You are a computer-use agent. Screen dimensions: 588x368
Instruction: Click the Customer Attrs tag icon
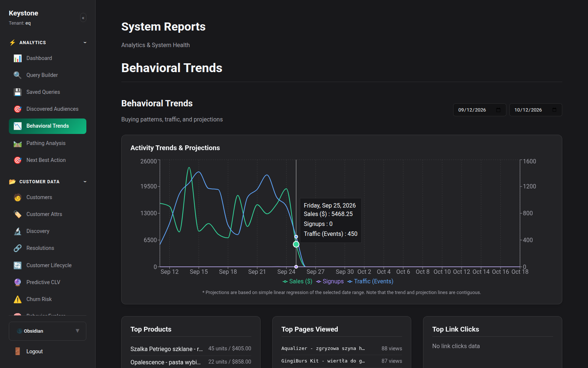pos(18,214)
